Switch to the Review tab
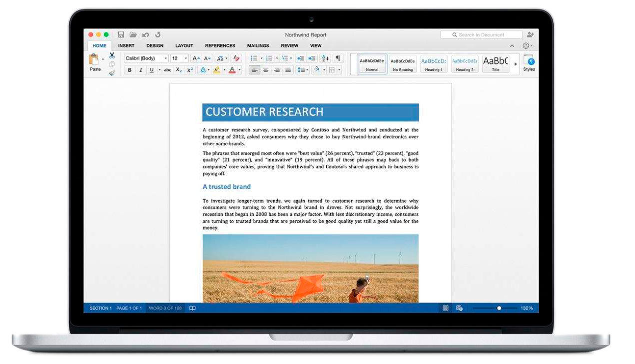 click(290, 45)
